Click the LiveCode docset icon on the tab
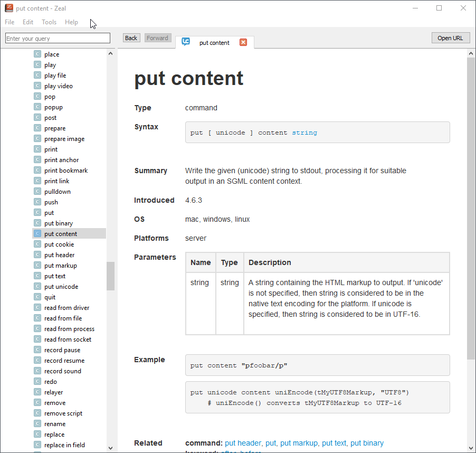Viewport: 476px width, 453px height. coord(186,42)
